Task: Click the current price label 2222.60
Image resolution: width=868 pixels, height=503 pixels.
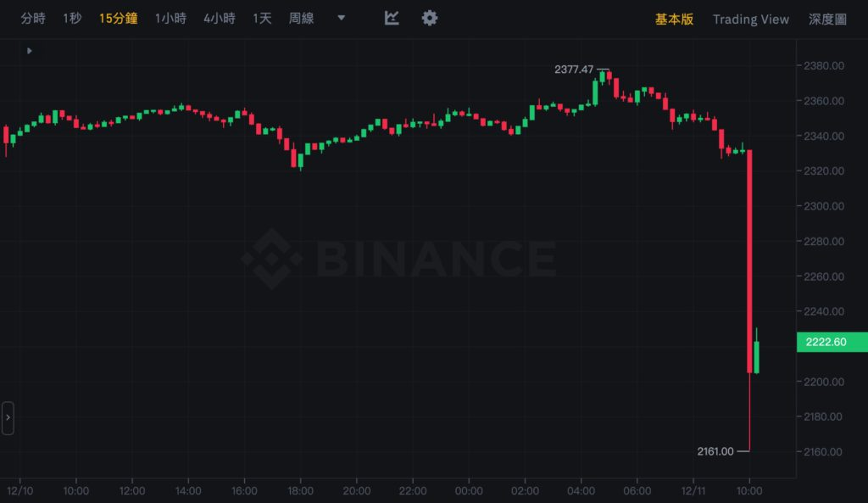Action: [832, 342]
